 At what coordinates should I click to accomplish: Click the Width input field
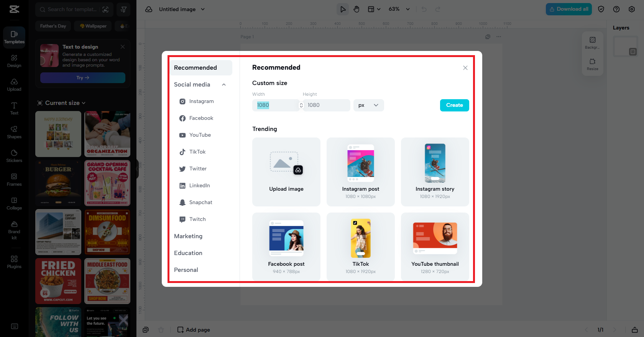(x=276, y=105)
